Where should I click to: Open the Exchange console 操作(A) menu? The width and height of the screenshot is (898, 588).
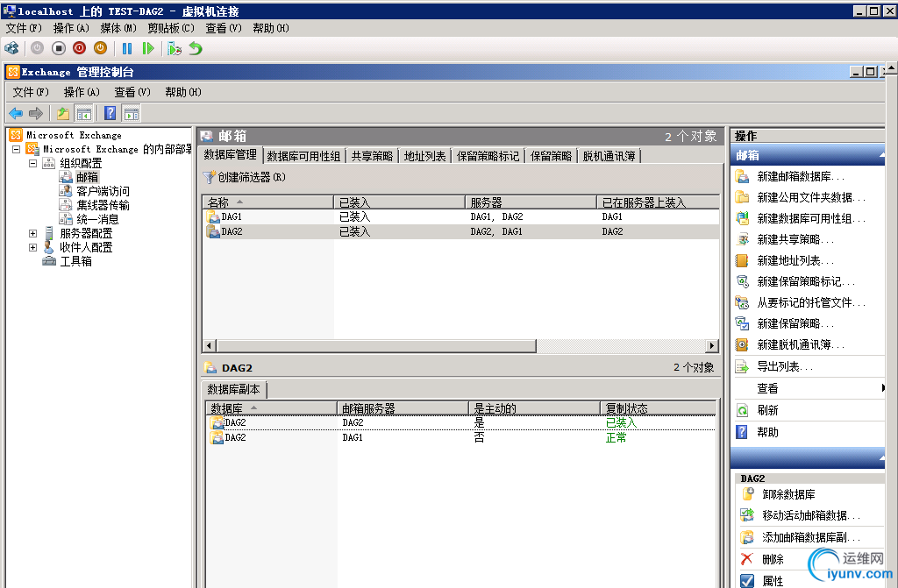(x=82, y=92)
